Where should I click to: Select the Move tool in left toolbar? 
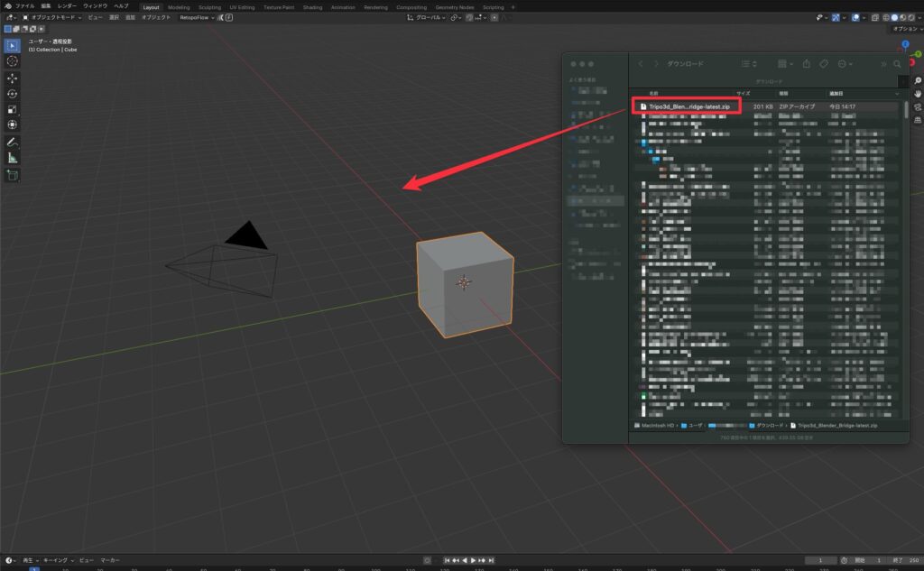coord(13,78)
